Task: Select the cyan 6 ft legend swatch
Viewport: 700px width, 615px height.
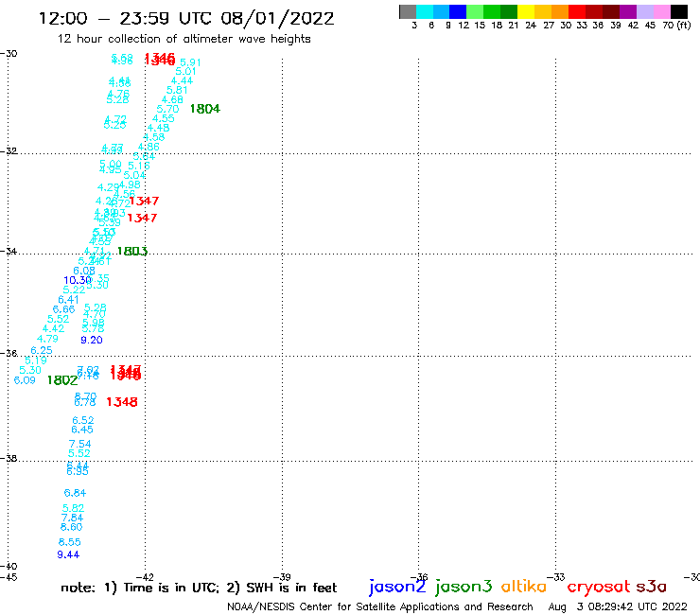Action: click(425, 11)
